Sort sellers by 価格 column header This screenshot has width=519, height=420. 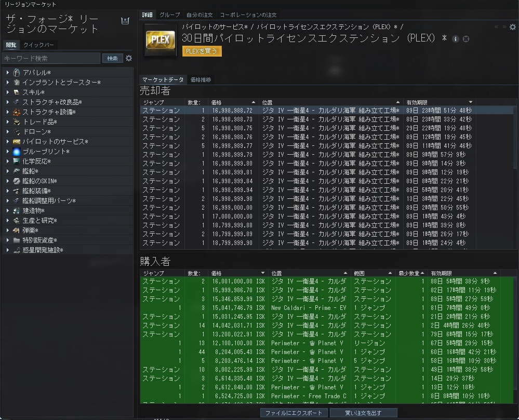click(x=233, y=102)
